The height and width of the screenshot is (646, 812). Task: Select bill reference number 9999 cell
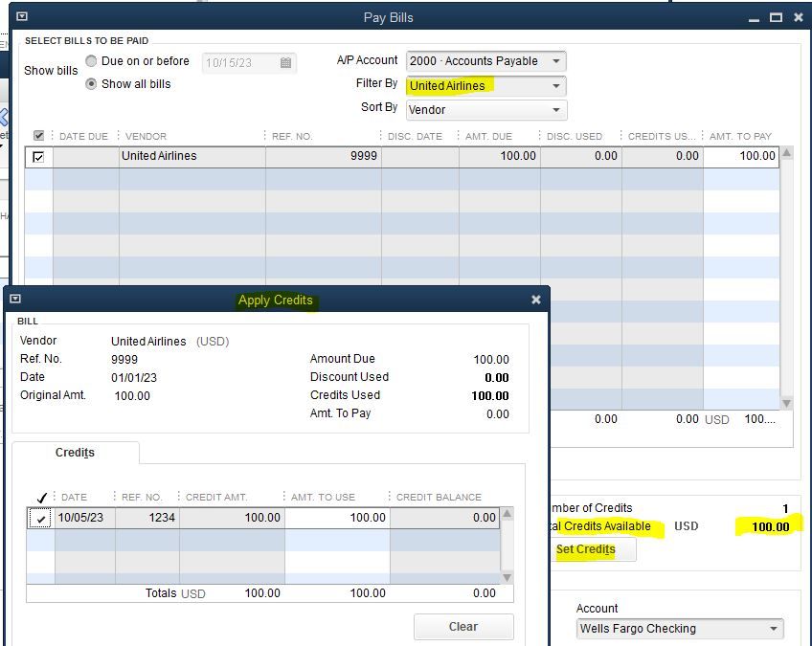coord(324,156)
